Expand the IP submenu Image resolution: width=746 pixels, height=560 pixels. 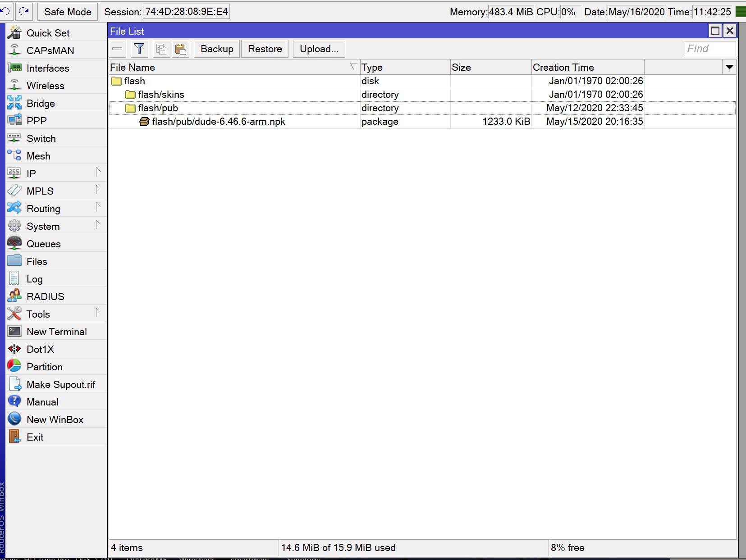point(98,172)
